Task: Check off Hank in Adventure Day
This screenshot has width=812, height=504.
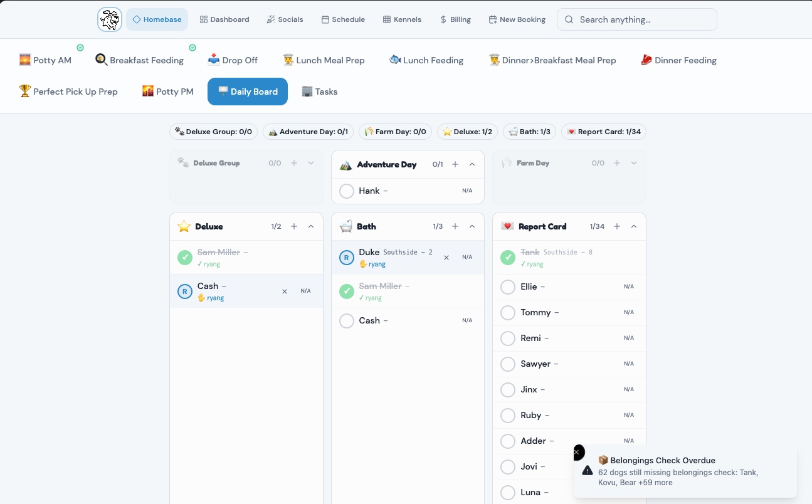Action: 347,191
